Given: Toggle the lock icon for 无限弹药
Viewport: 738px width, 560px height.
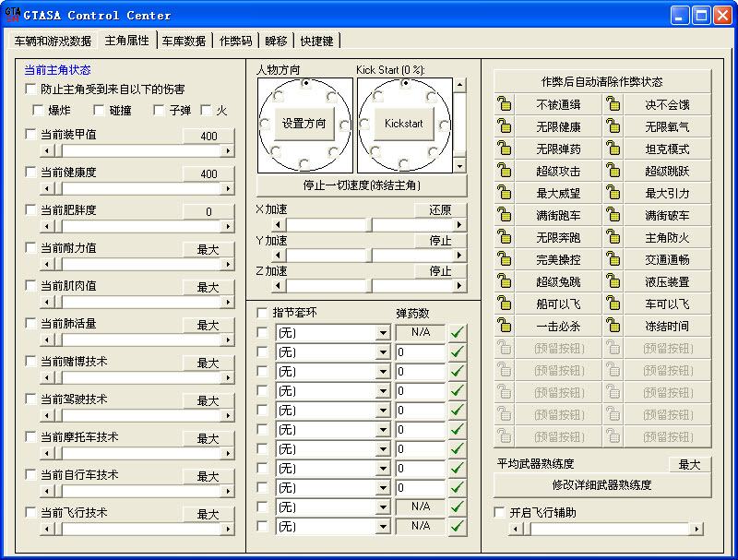Looking at the screenshot, I should coord(505,149).
